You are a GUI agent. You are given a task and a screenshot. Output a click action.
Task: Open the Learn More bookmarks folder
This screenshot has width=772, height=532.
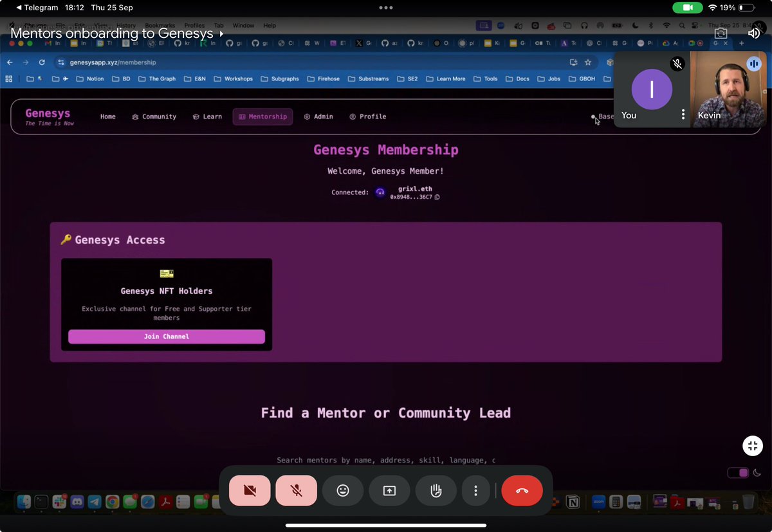click(446, 78)
